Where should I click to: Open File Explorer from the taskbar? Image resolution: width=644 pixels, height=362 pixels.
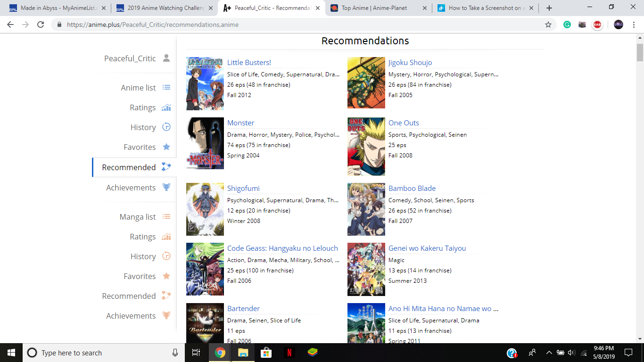tap(243, 353)
